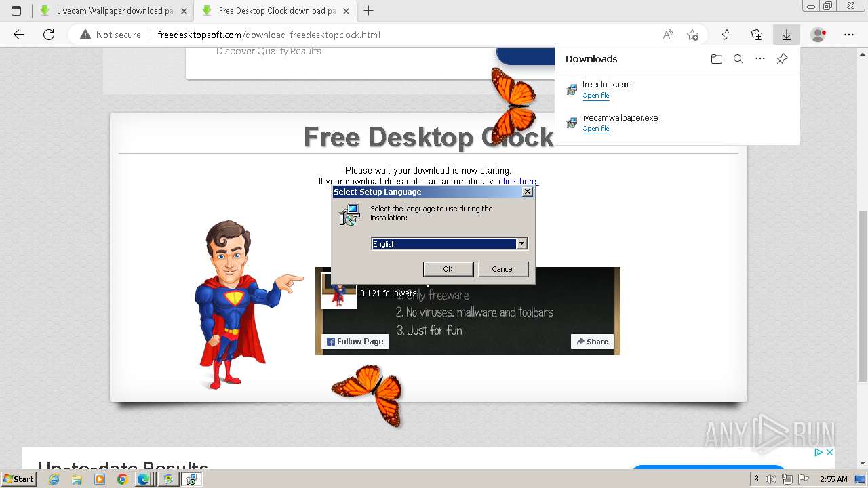The height and width of the screenshot is (488, 868).
Task: Toggle the Downloads toolbar button
Action: coord(787,35)
